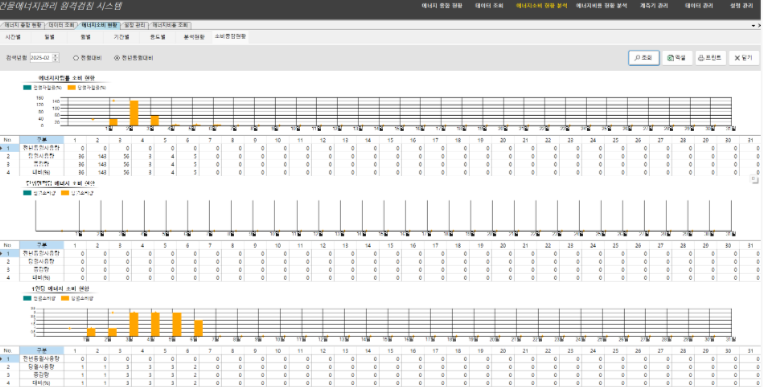Export data with the 엑셀 button
The height and width of the screenshot is (387, 763).
pyautogui.click(x=677, y=57)
